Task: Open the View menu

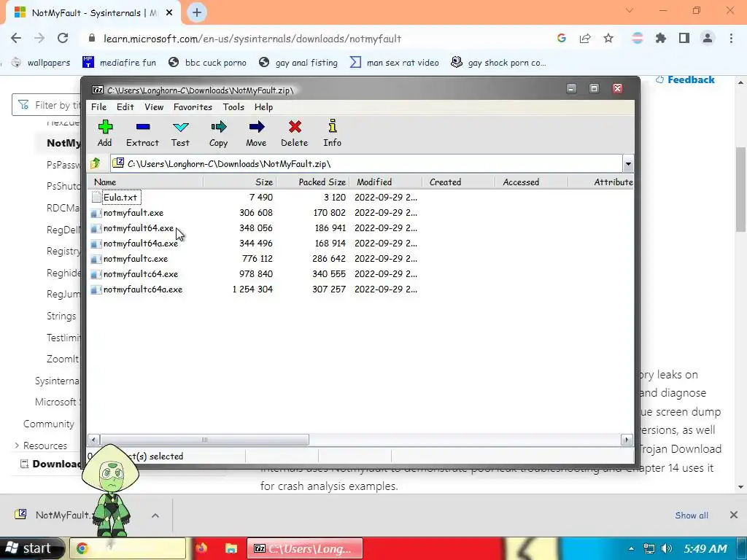Action: pos(154,107)
